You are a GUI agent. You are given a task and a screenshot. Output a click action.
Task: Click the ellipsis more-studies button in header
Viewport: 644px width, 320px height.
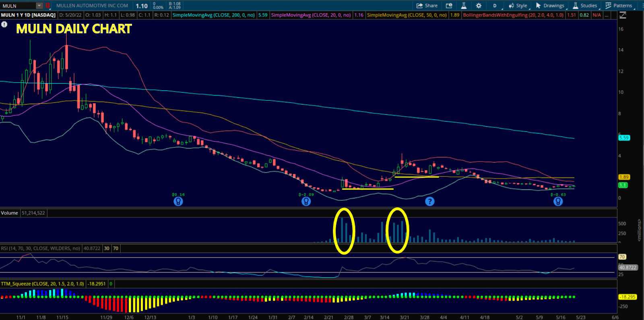607,15
